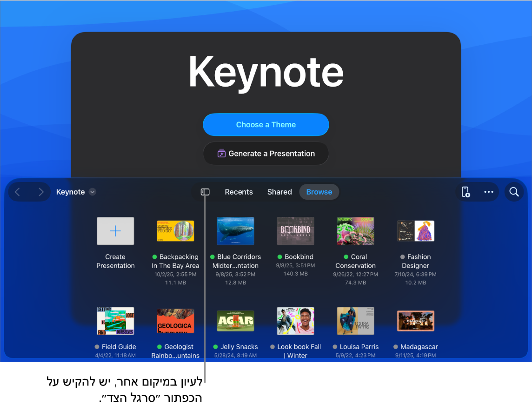Click the '140.3 MB' size text
532x405 pixels.
(x=295, y=274)
